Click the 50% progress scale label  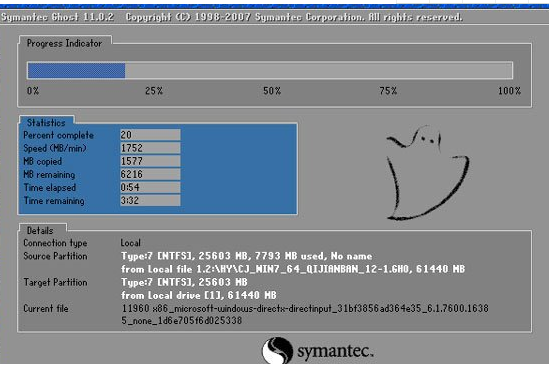272,91
